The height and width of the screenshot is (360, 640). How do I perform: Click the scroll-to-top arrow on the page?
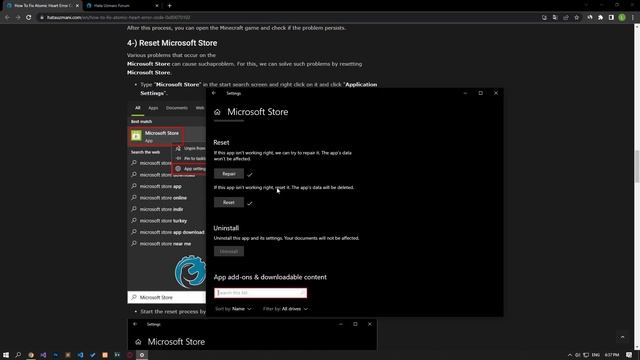pos(622,337)
